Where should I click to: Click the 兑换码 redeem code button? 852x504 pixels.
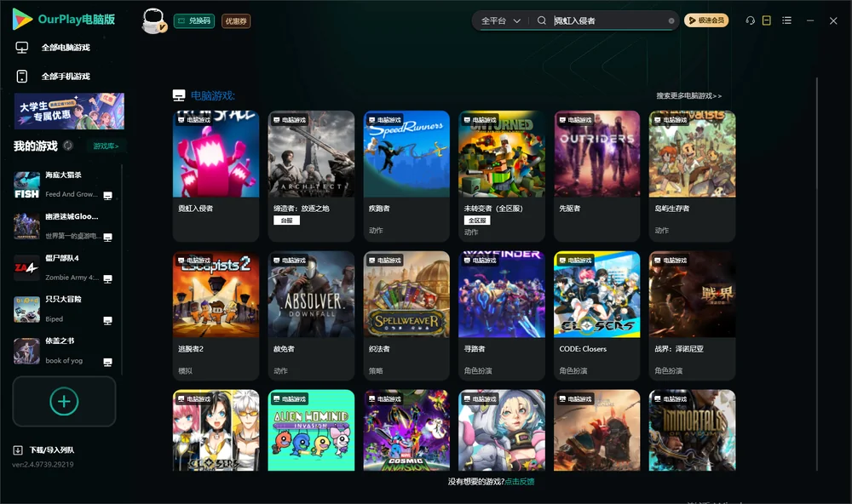pyautogui.click(x=194, y=21)
